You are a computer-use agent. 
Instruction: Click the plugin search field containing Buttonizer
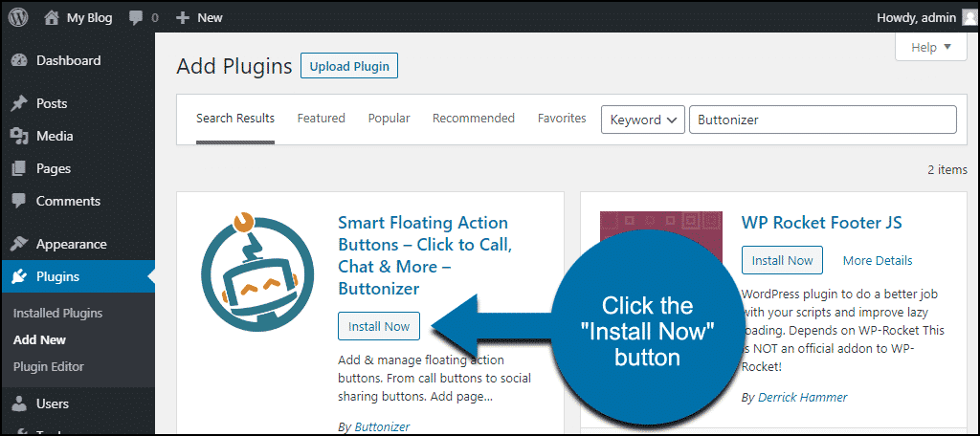pyautogui.click(x=822, y=120)
